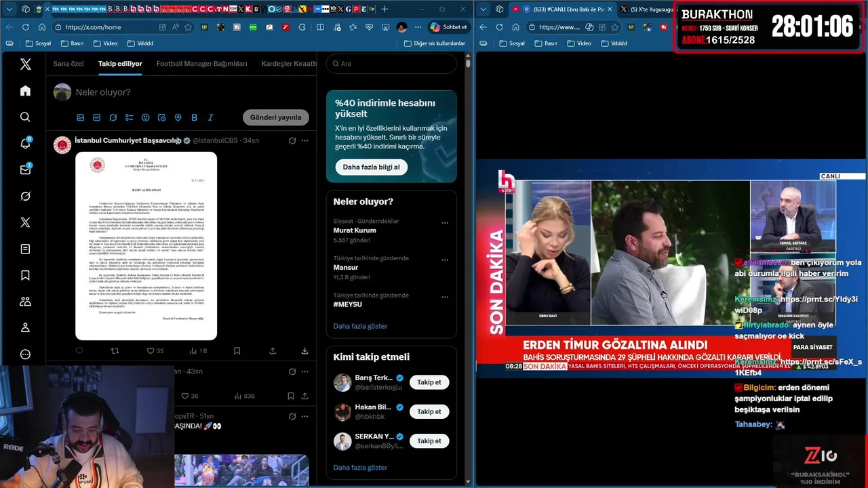
Task: Open more options for Murat Kurum trend
Action: point(445,222)
